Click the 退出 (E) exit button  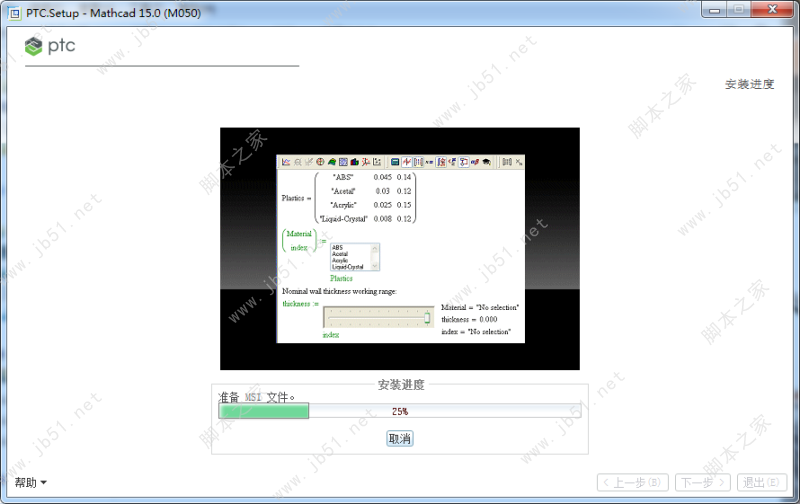click(x=762, y=482)
